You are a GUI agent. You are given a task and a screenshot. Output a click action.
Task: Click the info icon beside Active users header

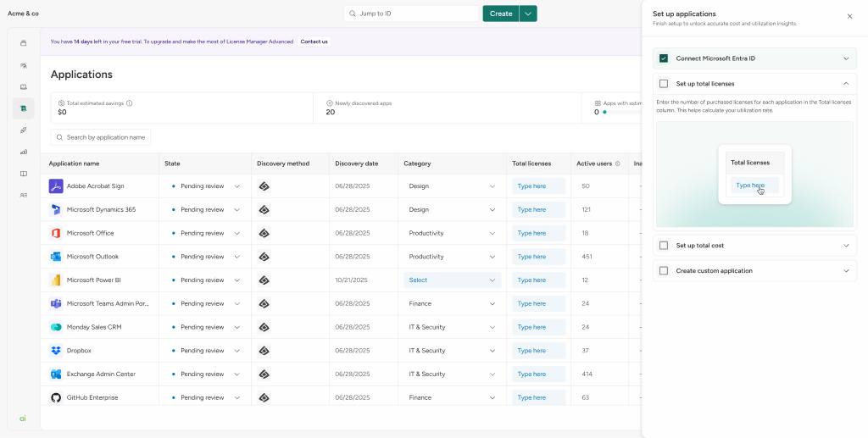click(x=617, y=164)
